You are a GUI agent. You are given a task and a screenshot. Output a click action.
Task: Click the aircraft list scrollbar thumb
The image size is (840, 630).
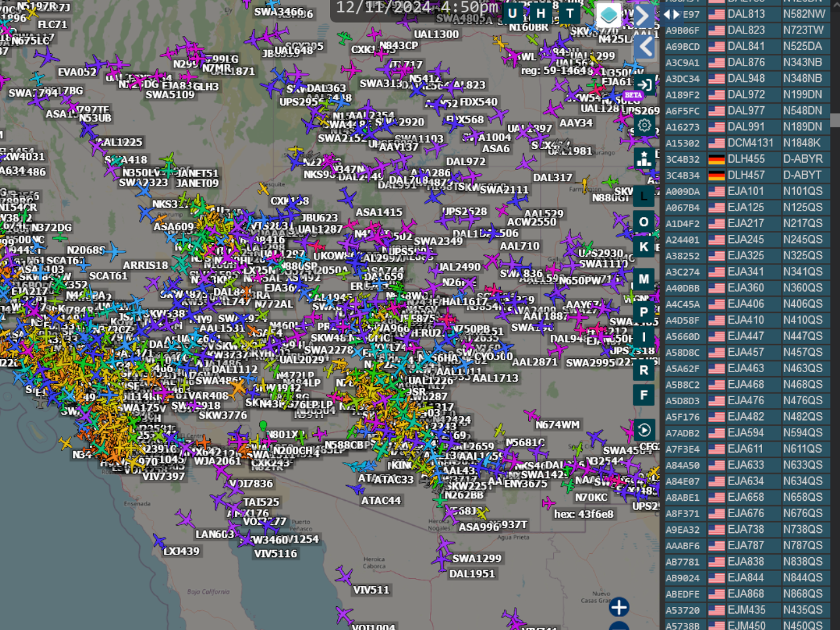point(835,120)
